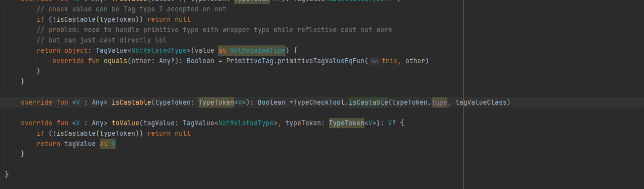Click the "tagValueClass" argument
This screenshot has height=189, width=644.
pos(481,102)
